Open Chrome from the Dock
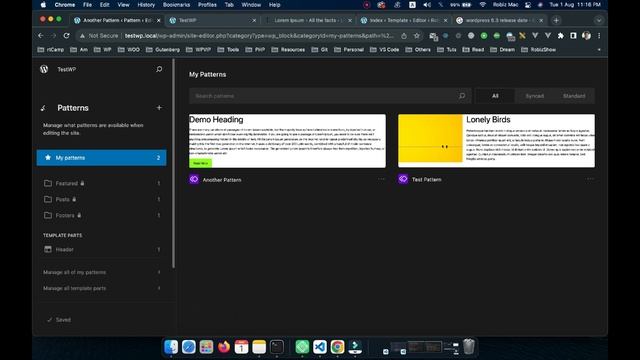 [337, 347]
